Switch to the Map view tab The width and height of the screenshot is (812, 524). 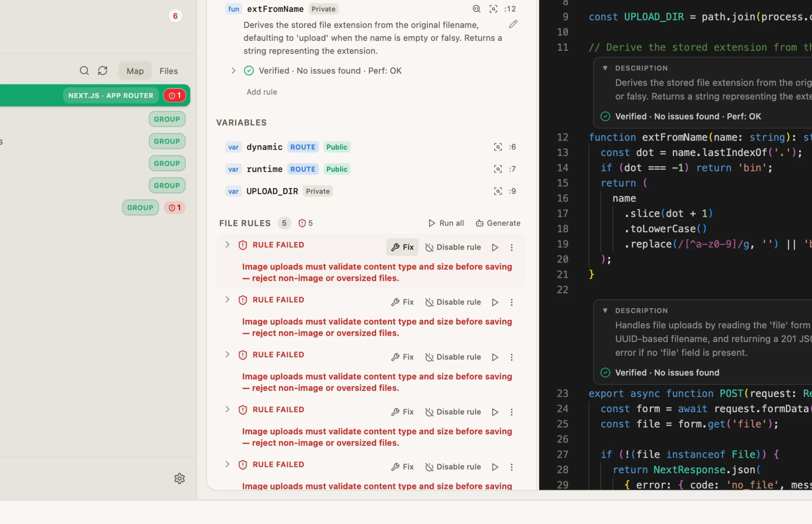[x=135, y=71]
